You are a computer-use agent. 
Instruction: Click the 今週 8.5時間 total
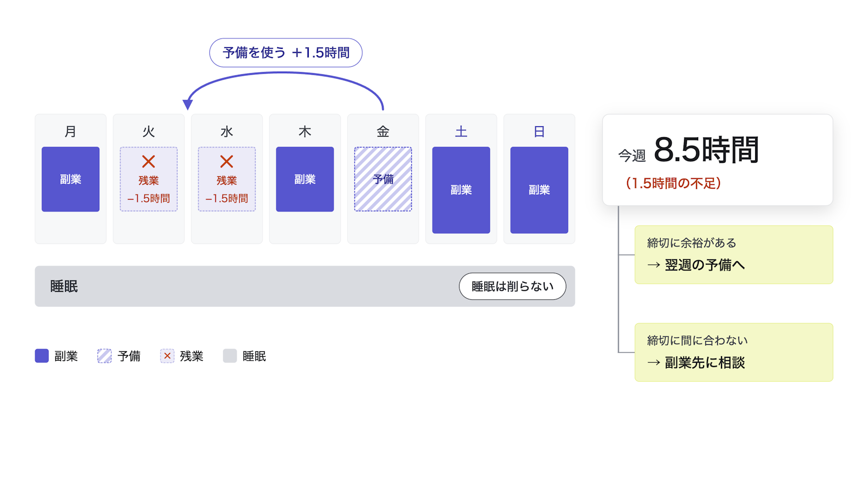point(688,150)
